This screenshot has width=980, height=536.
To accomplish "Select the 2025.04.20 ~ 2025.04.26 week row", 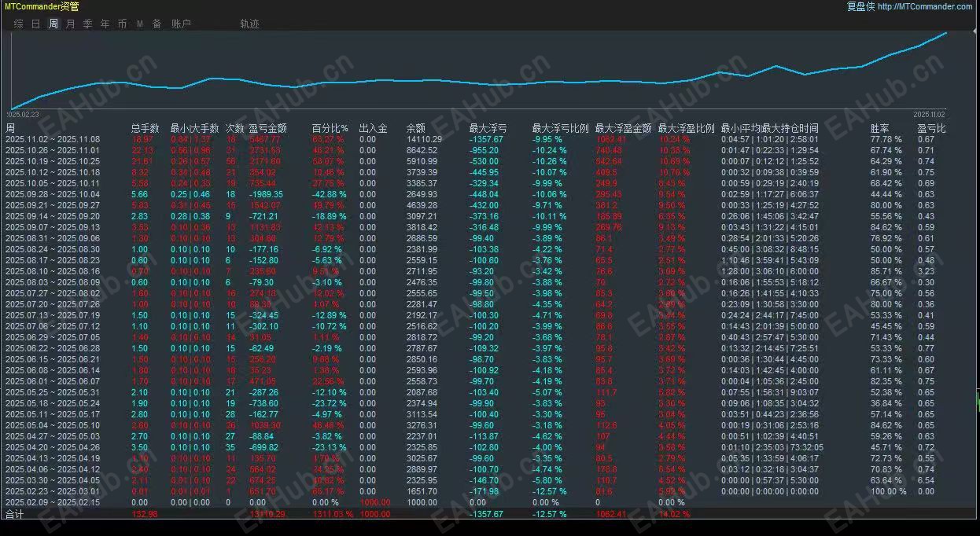I will pyautogui.click(x=490, y=447).
